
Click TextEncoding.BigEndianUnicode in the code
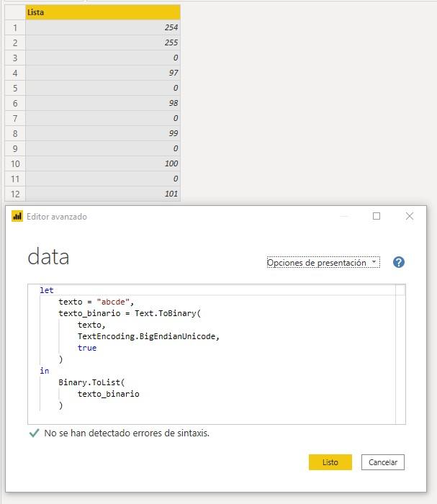(147, 336)
